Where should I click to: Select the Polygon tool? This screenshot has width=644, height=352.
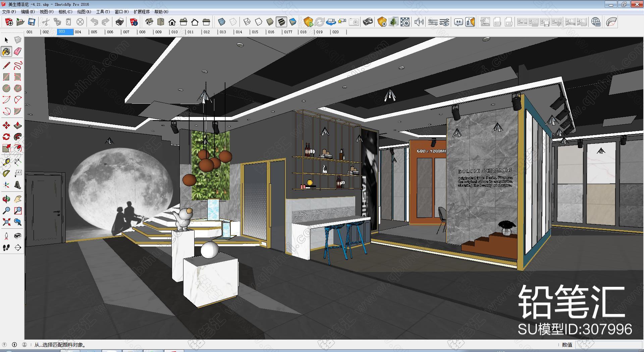point(18,88)
